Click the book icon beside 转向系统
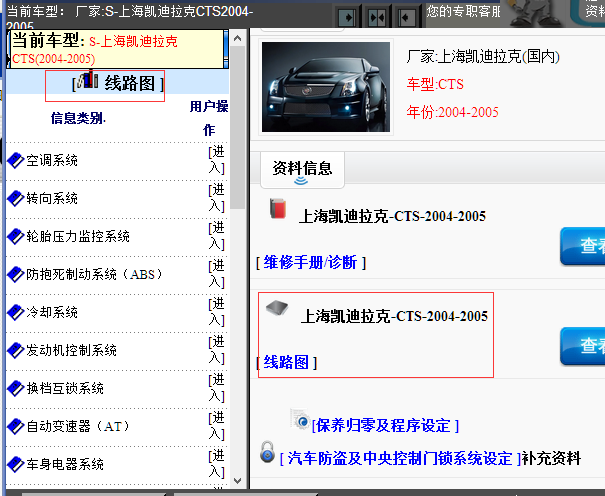Screen dimensions: 605x496 (15, 198)
